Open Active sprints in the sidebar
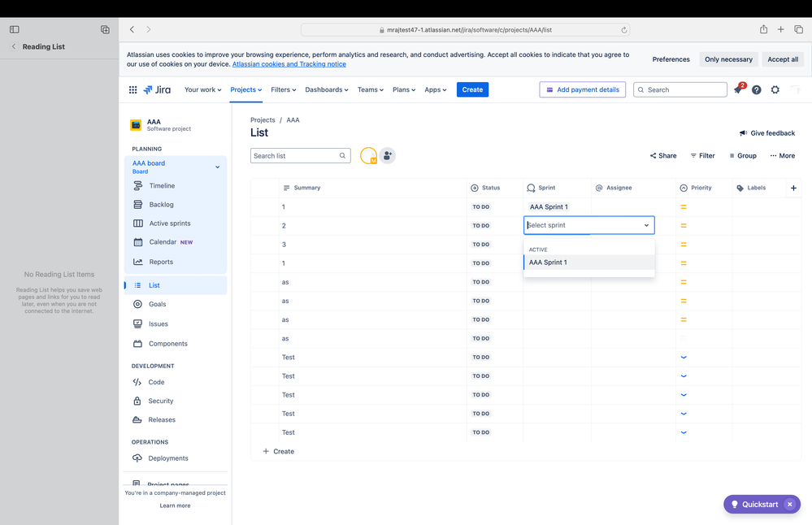The width and height of the screenshot is (812, 525). point(176,223)
